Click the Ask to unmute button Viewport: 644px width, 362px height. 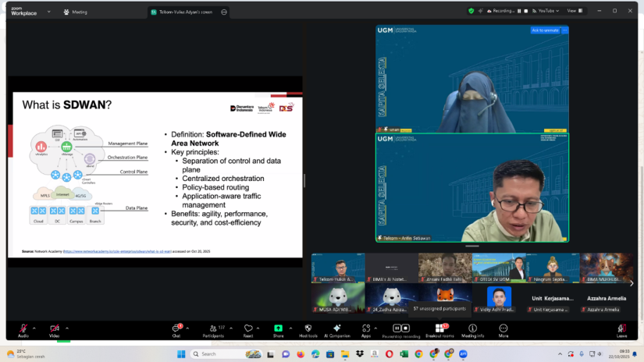click(x=545, y=30)
